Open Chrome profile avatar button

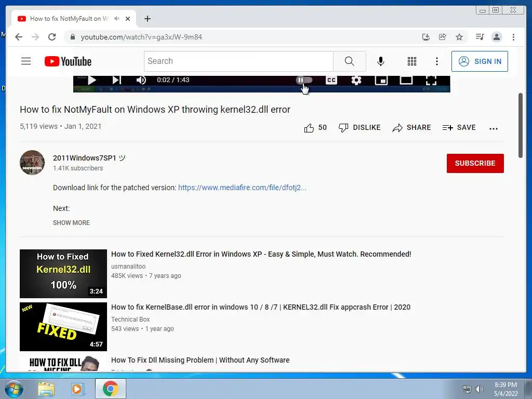pos(496,37)
